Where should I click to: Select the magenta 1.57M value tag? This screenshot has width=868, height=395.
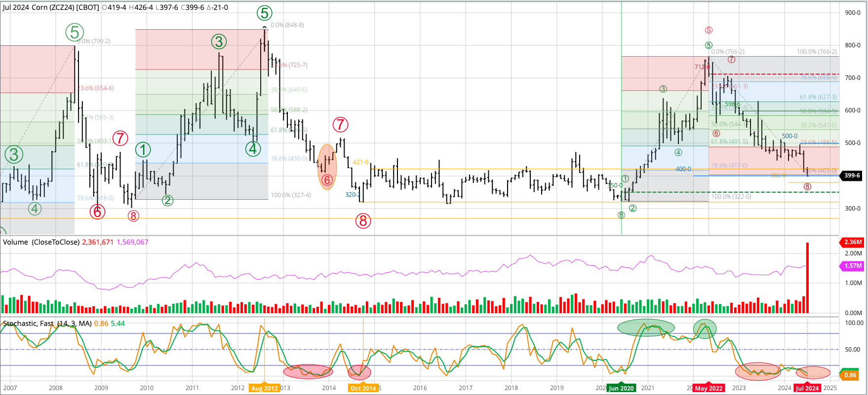853,266
